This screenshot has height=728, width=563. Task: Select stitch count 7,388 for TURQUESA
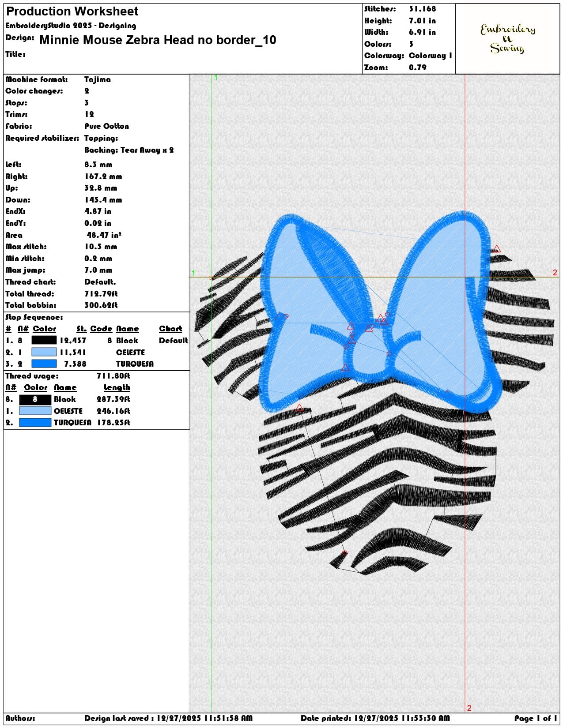point(75,364)
